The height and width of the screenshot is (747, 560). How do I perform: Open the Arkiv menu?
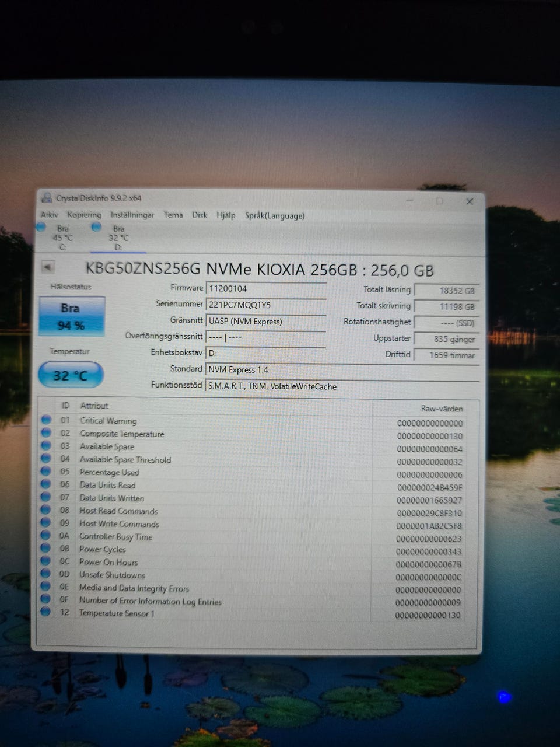click(49, 215)
